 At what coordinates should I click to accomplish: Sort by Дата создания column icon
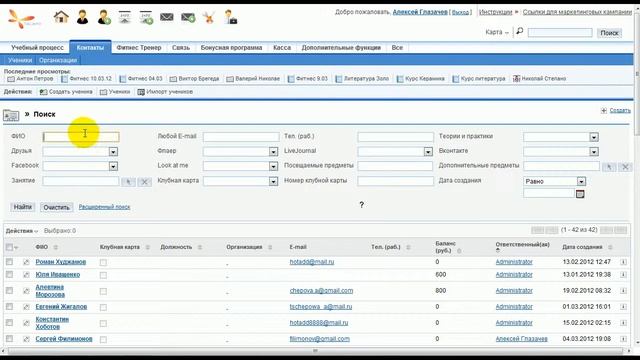610,247
